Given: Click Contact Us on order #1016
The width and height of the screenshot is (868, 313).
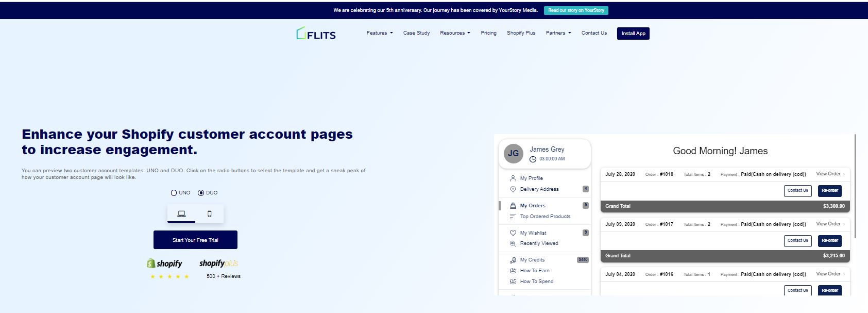Looking at the screenshot, I should pyautogui.click(x=797, y=290).
